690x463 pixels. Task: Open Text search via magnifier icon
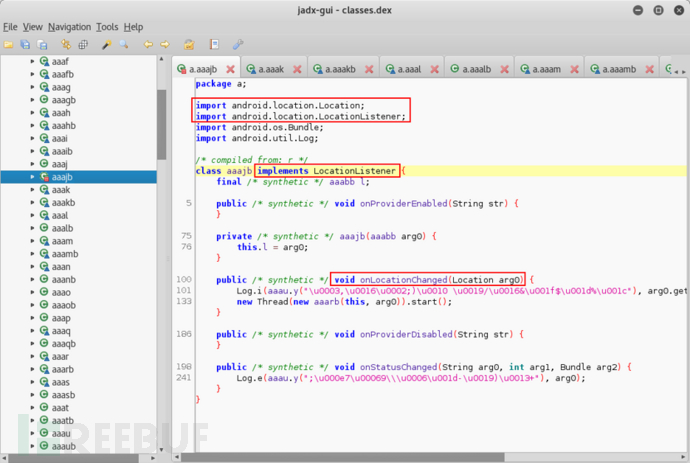[x=122, y=45]
